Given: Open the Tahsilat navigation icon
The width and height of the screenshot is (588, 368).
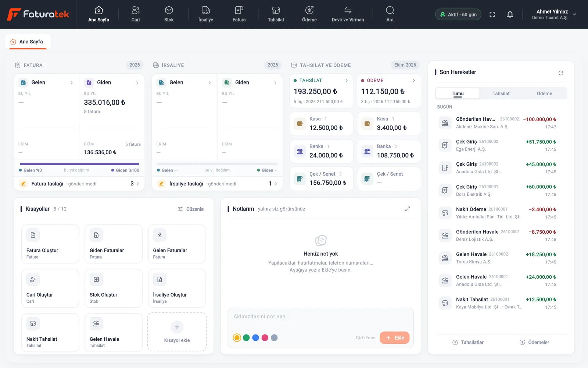Looking at the screenshot, I should (276, 10).
